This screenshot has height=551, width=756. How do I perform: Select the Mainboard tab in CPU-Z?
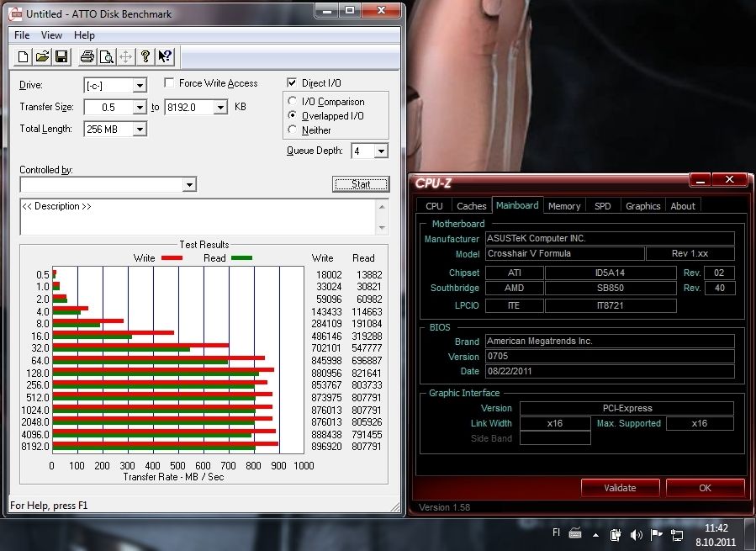517,205
